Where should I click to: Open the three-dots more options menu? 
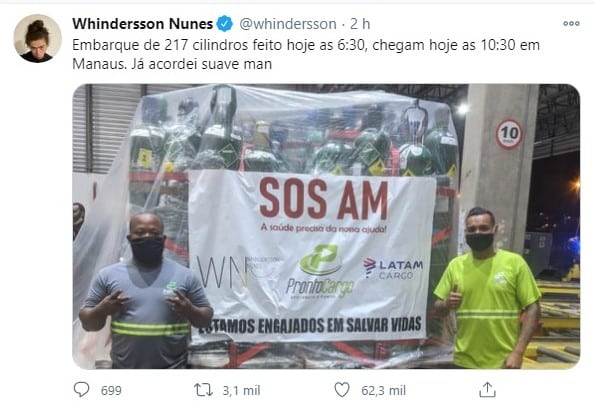pos(571,23)
